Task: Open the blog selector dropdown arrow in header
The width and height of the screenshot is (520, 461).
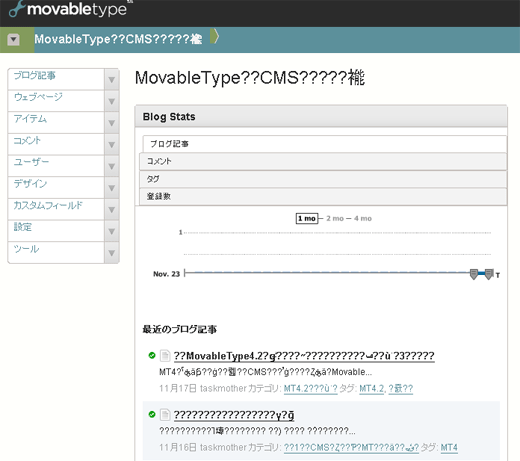Action: click(x=13, y=40)
